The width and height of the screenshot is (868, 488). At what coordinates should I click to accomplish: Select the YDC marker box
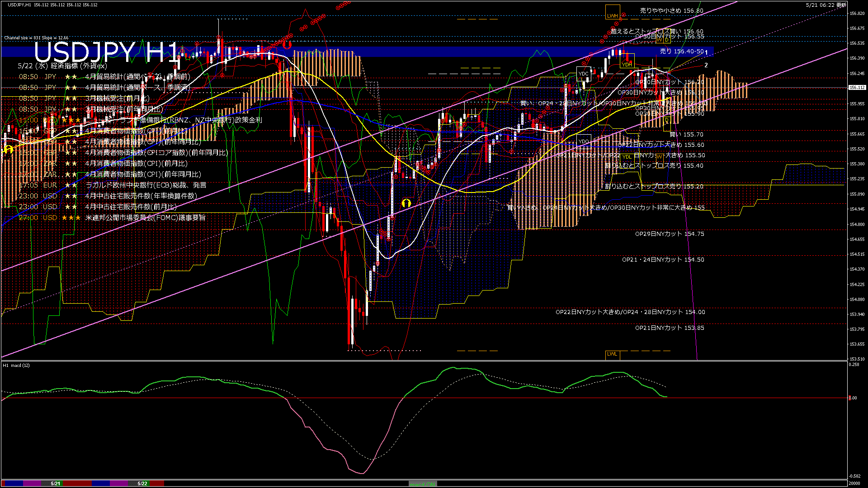(x=584, y=74)
